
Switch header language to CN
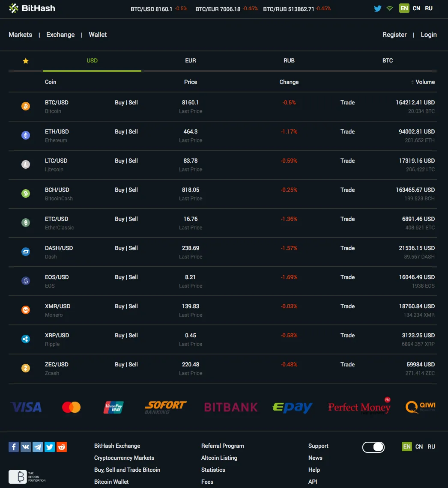pyautogui.click(x=416, y=9)
